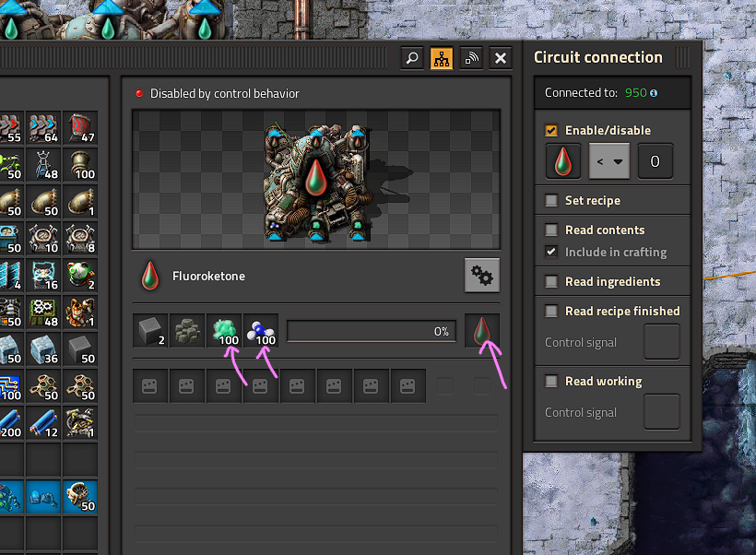Enable the Read contents checkbox
This screenshot has width=756, height=555.
point(551,230)
